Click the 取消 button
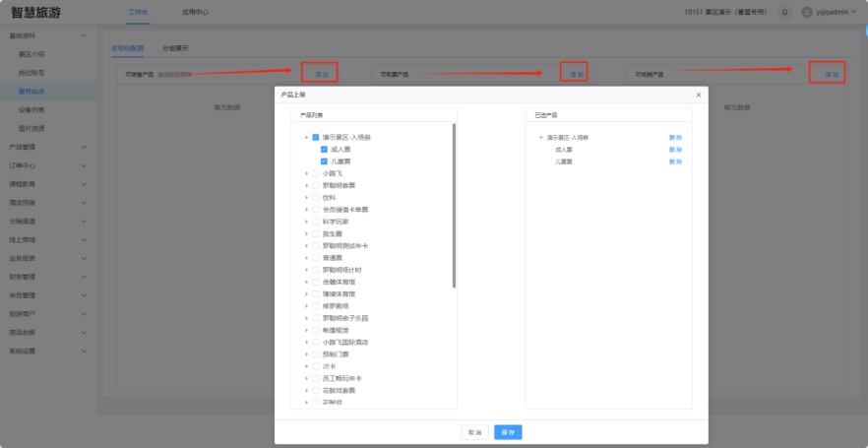Image resolution: width=868 pixels, height=448 pixels. (475, 431)
